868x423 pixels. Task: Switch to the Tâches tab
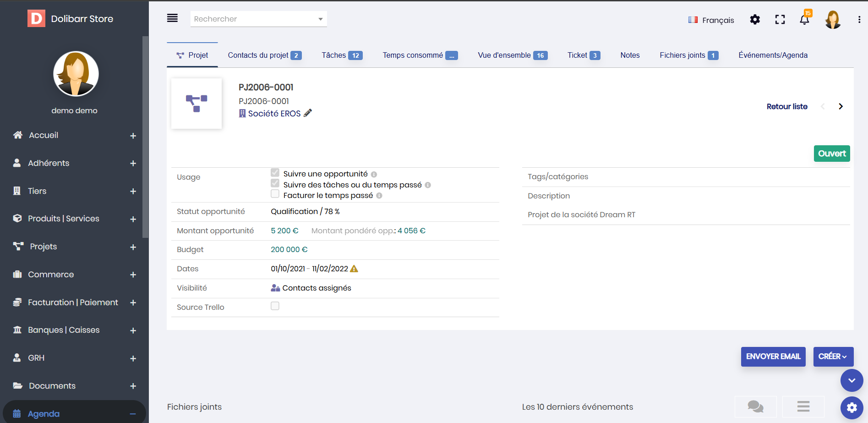341,55
